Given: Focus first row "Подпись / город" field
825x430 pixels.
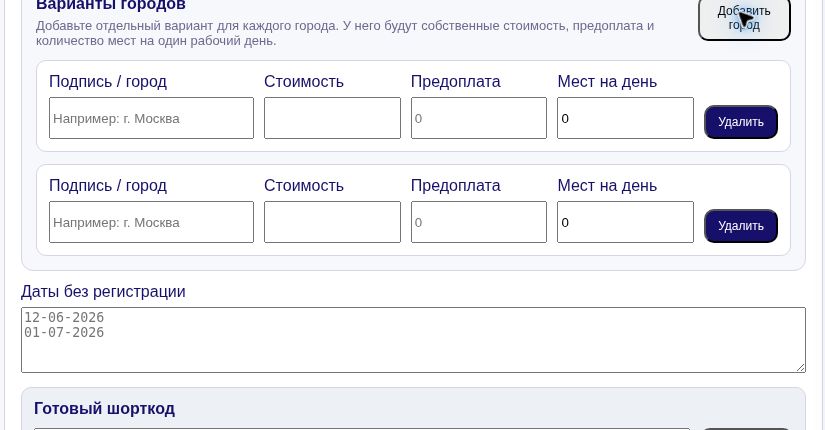Looking at the screenshot, I should tap(152, 118).
